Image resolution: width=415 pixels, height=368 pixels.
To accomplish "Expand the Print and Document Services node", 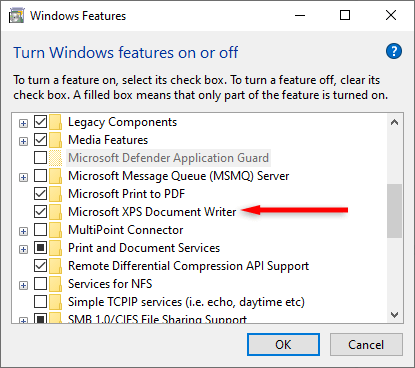I will [x=23, y=250].
